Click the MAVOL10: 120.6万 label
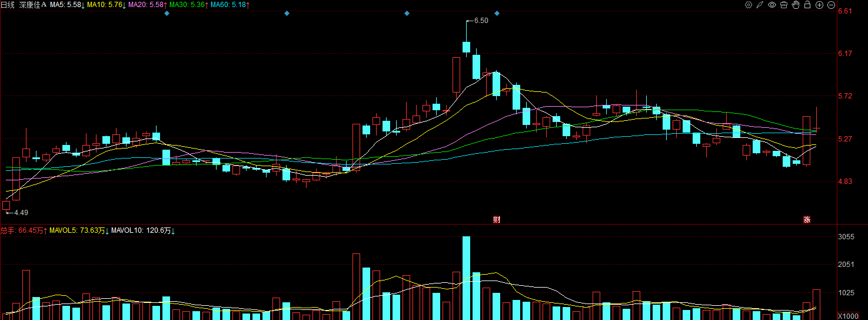 [144, 230]
